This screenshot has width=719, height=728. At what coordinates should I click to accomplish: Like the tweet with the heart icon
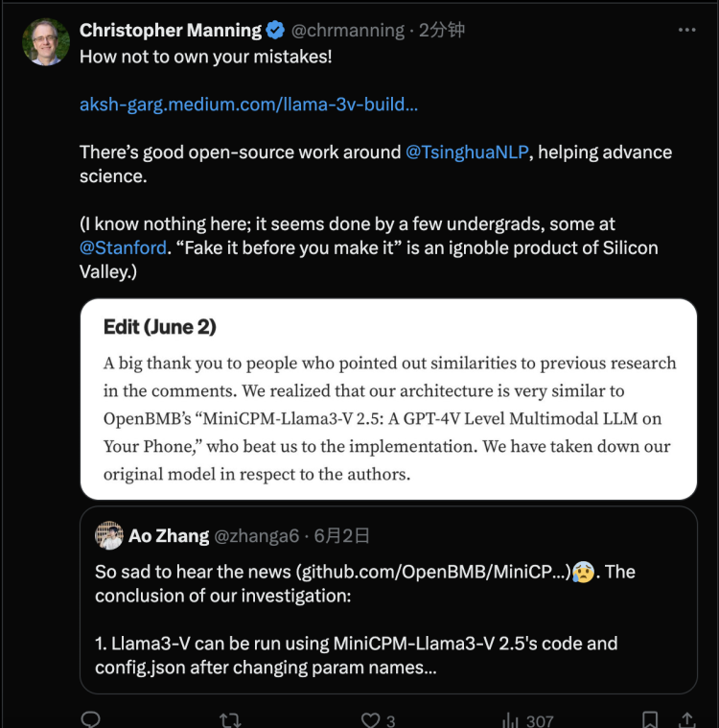370,719
